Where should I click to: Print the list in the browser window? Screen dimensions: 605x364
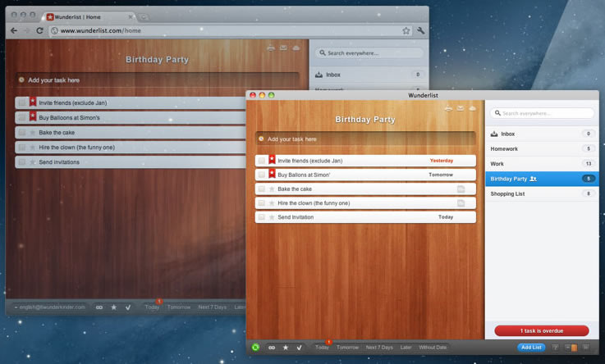pyautogui.click(x=271, y=48)
